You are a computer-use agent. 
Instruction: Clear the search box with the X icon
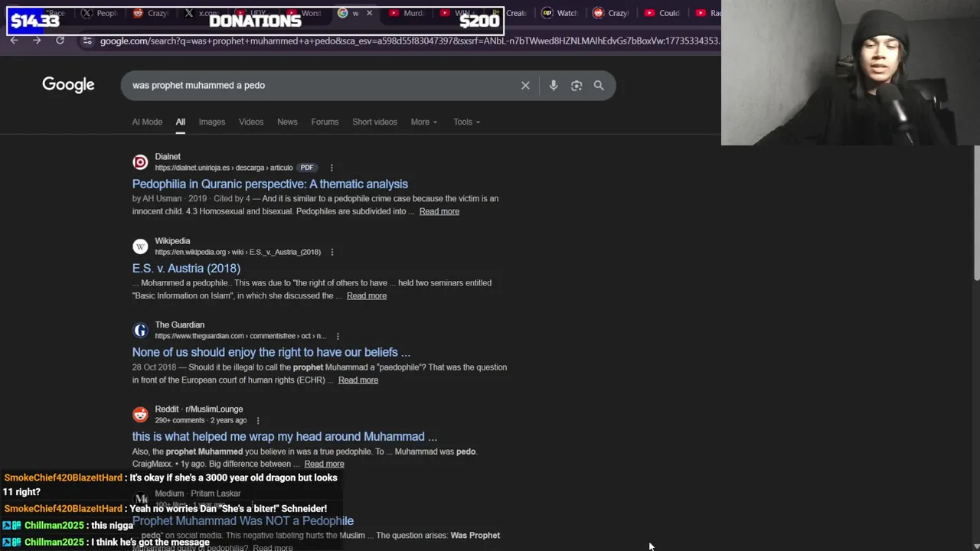(x=525, y=86)
